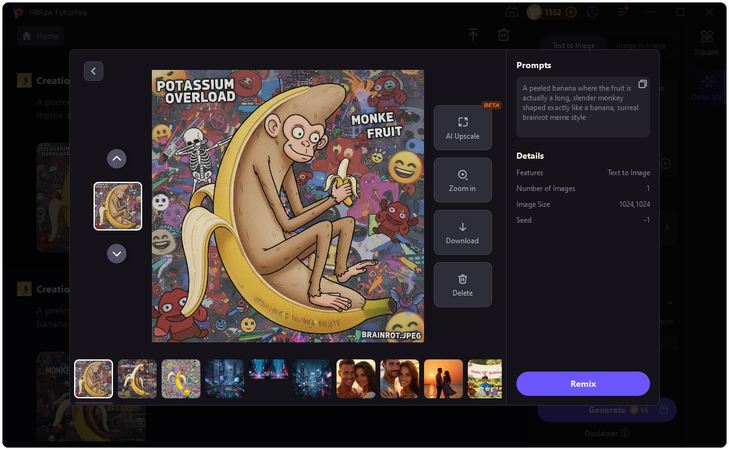
Task: Open the sixth thumbnail showing a dark cyber city
Action: coord(312,379)
